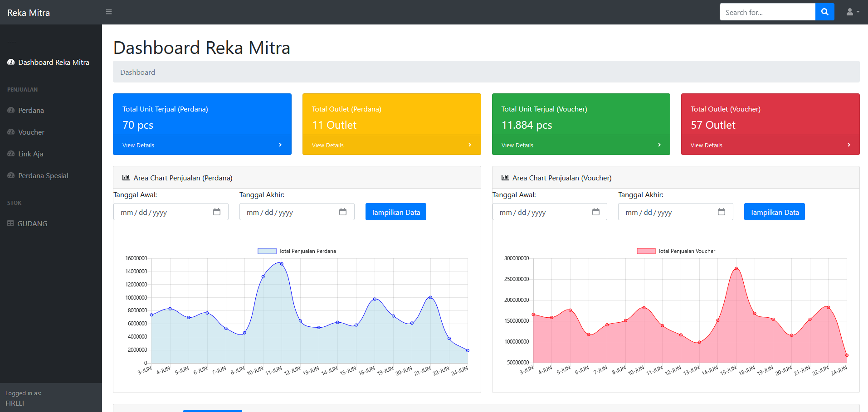Click Tampilkan Data button for Perdana chart
Viewport: 868px width, 412px height.
point(396,212)
